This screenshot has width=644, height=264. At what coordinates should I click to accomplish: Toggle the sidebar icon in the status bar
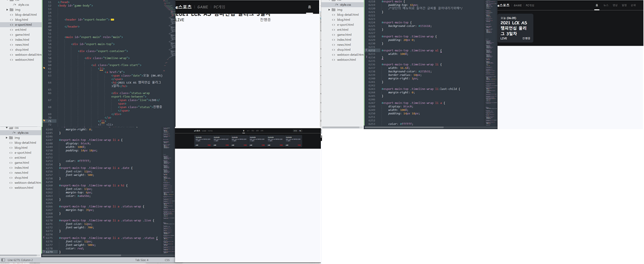3,260
